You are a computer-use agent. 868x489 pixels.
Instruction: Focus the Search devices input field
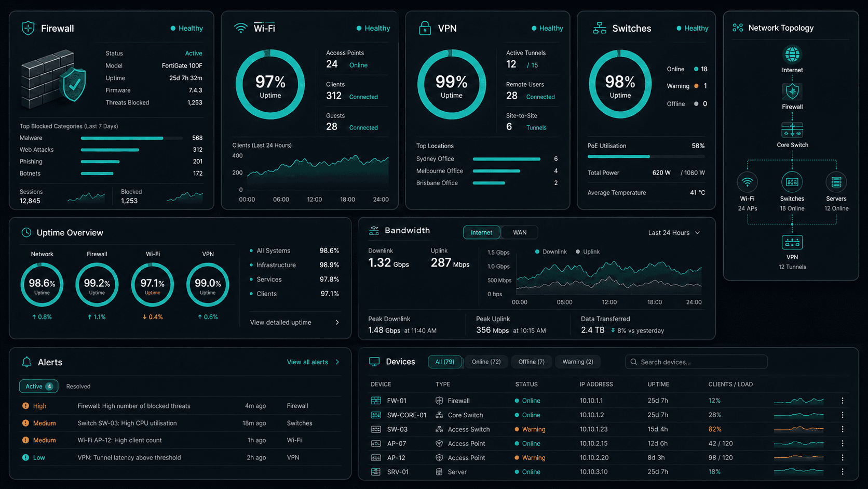click(x=696, y=362)
